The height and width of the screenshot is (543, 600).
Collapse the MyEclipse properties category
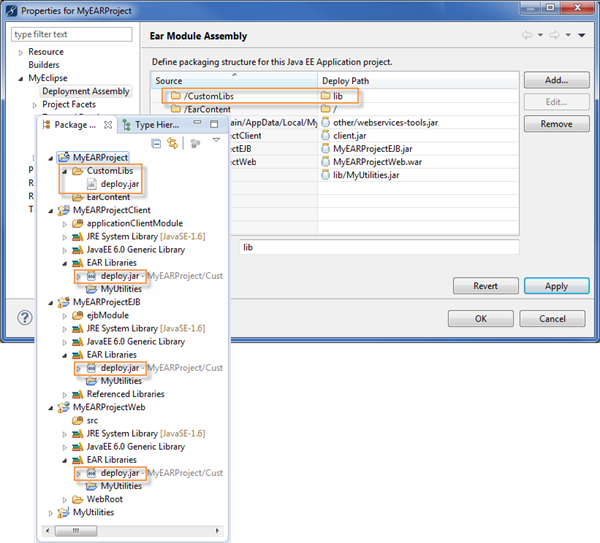pyautogui.click(x=20, y=78)
